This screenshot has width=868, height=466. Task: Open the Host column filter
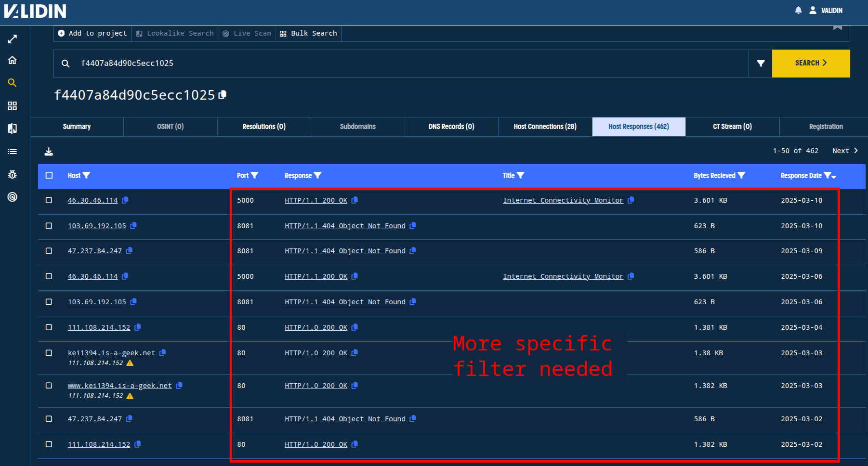click(87, 176)
